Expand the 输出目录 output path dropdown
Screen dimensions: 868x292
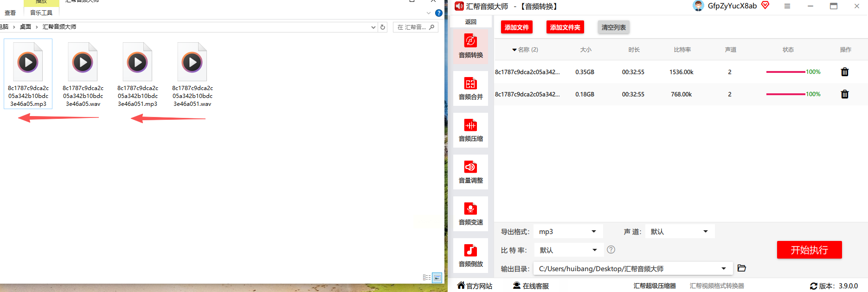[x=633, y=269]
